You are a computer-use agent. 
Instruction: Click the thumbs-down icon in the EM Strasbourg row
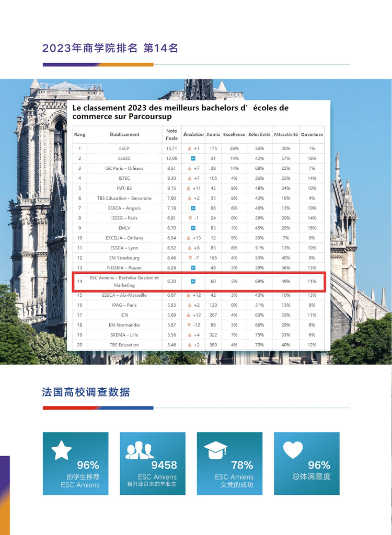pos(189,258)
